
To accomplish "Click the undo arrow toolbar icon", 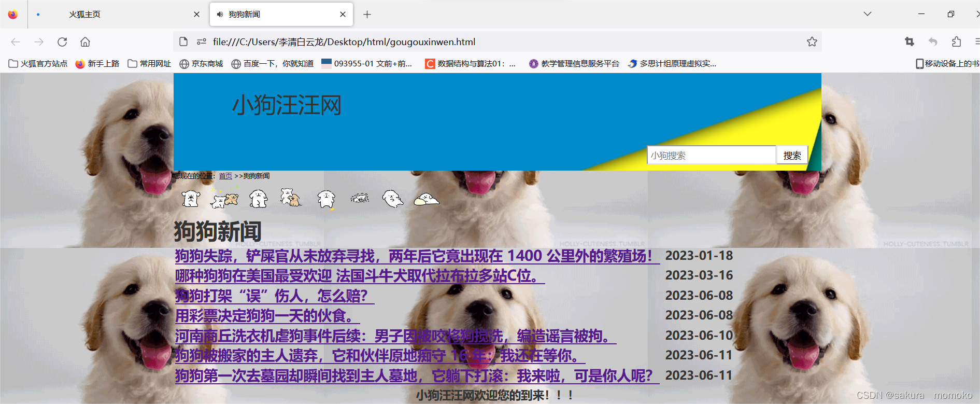I will point(933,41).
